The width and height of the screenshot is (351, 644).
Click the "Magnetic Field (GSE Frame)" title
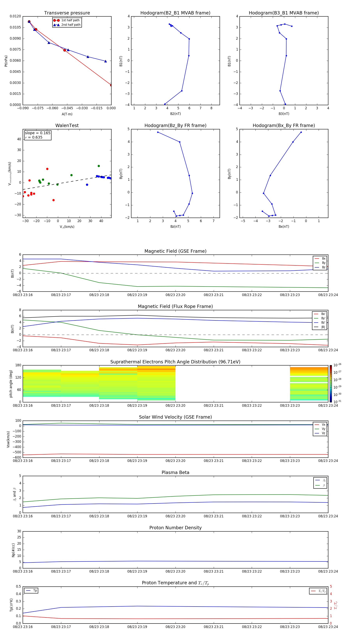175,251
